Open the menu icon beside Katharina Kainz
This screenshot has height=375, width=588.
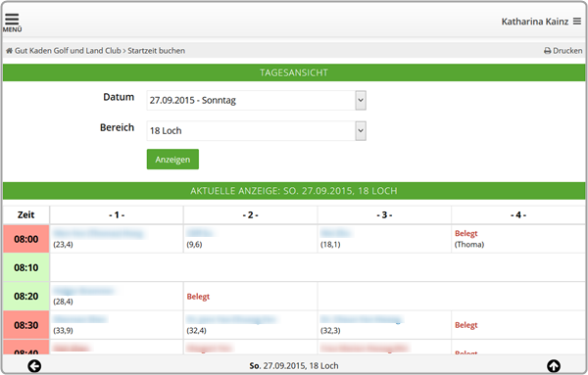577,22
